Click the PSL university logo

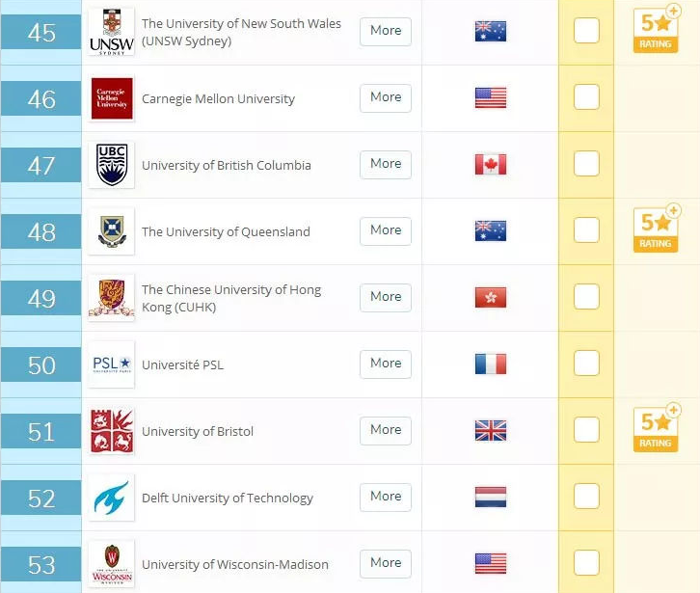tap(112, 364)
